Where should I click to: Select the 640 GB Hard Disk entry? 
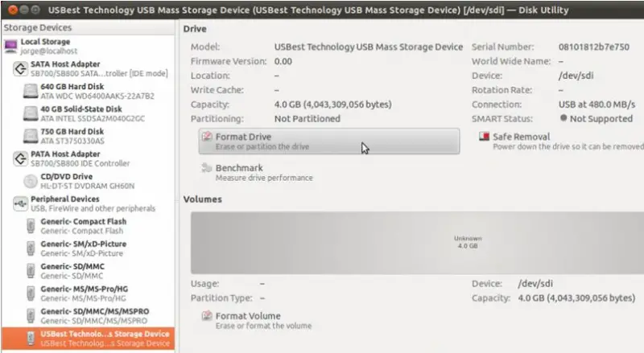click(x=88, y=91)
